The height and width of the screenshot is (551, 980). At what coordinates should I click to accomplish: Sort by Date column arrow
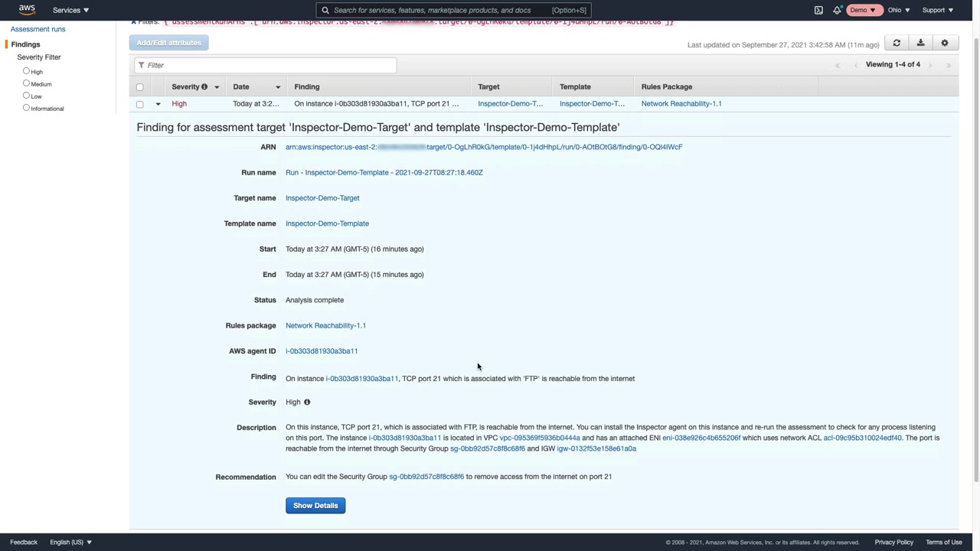[278, 87]
